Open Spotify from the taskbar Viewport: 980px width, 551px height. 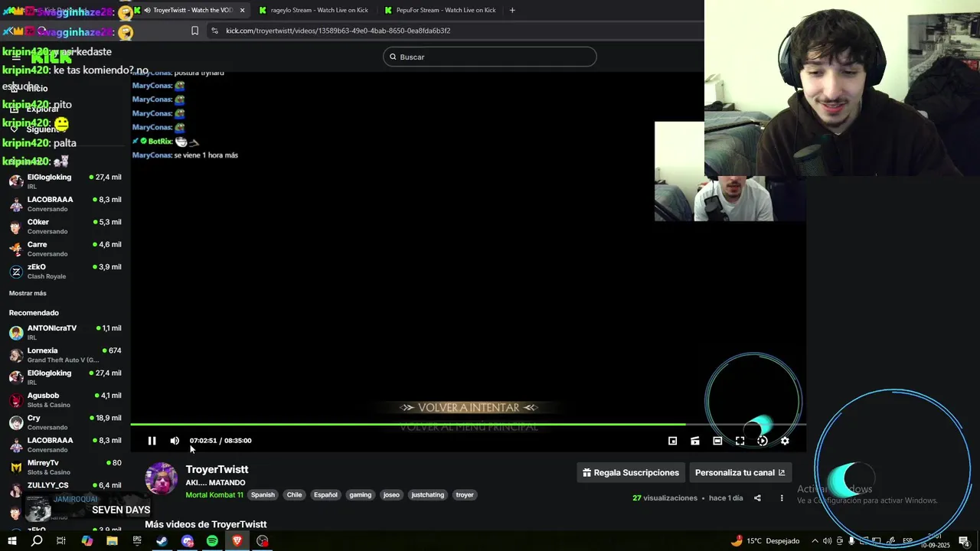click(x=212, y=541)
